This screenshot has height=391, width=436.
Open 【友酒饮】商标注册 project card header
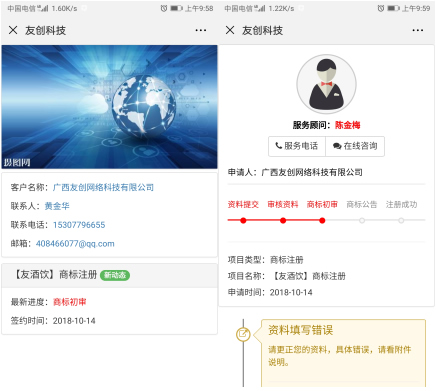109,275
